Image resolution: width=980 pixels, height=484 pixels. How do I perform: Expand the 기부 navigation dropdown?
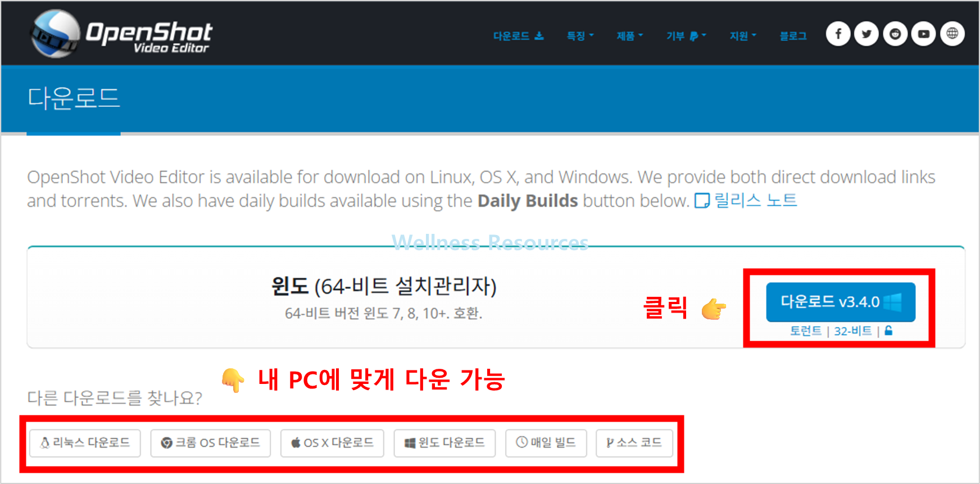[686, 36]
